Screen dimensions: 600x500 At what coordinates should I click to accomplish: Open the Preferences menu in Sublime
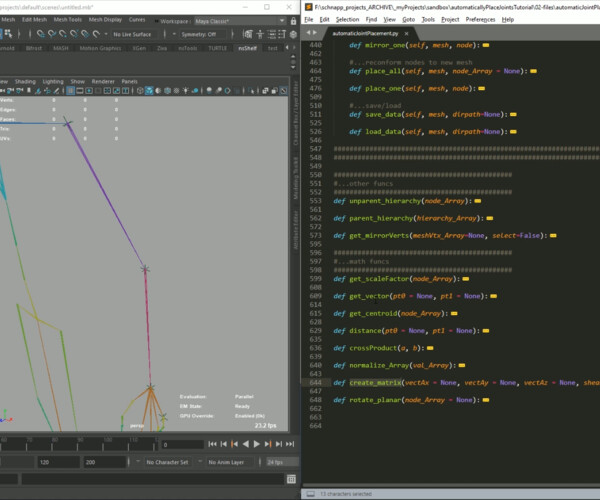click(479, 19)
